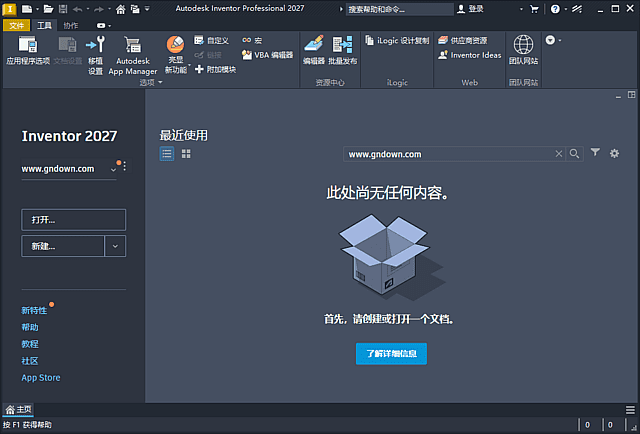
Task: Click the 打开... button
Action: click(x=73, y=220)
